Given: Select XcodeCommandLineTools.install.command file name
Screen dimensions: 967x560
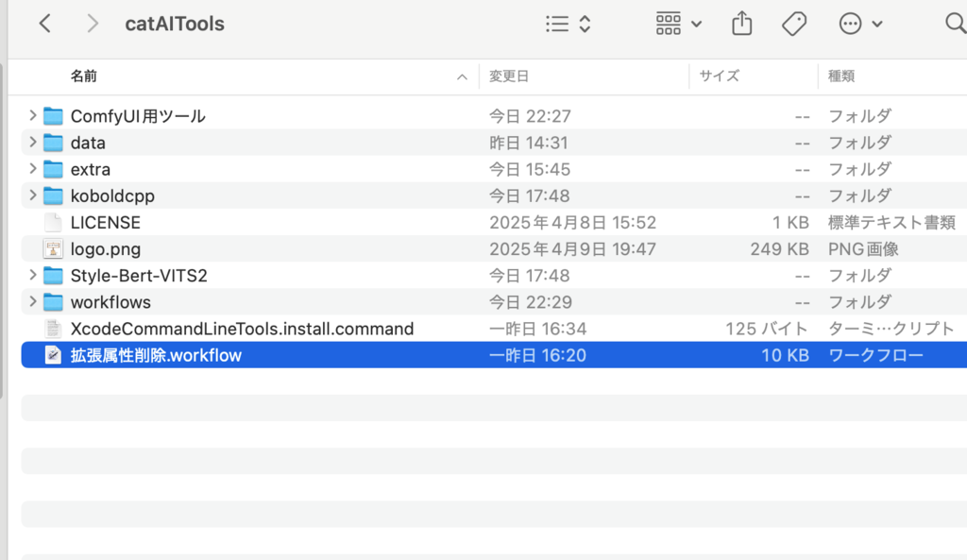Looking at the screenshot, I should coord(242,329).
